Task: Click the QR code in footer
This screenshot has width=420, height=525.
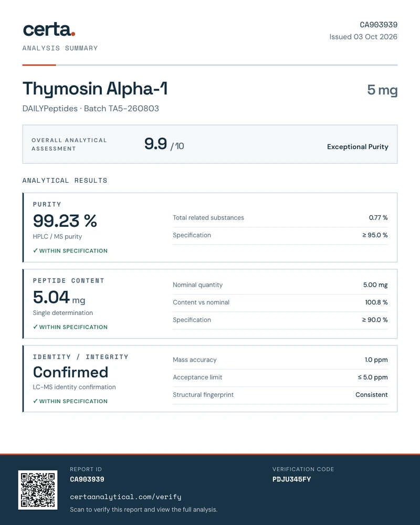Action: (x=37, y=490)
